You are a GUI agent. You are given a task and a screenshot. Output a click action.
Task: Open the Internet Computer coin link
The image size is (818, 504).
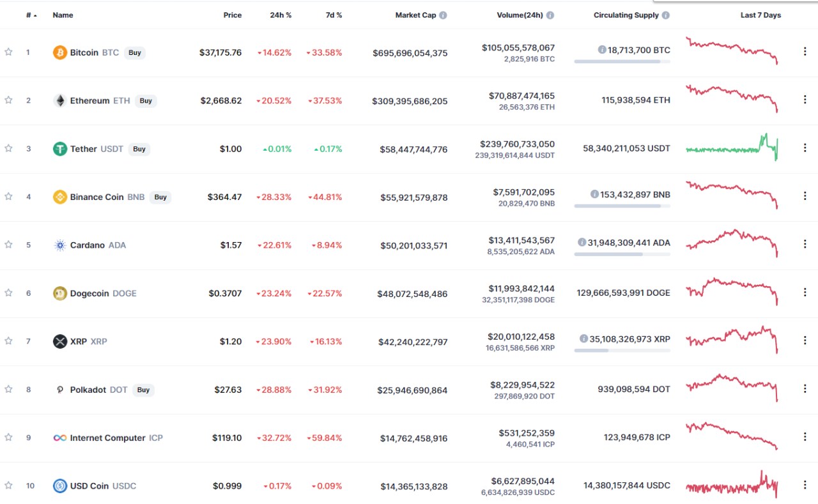[x=108, y=438]
